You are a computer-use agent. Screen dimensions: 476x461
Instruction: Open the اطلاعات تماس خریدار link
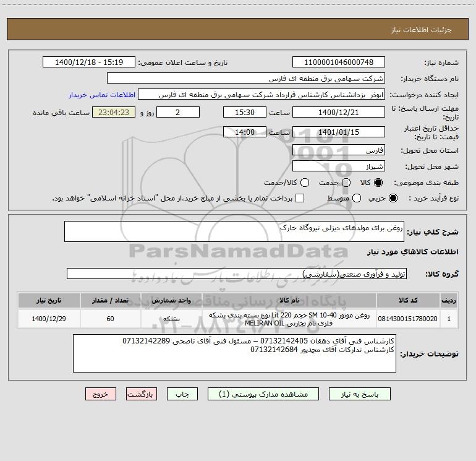pyautogui.click(x=102, y=95)
